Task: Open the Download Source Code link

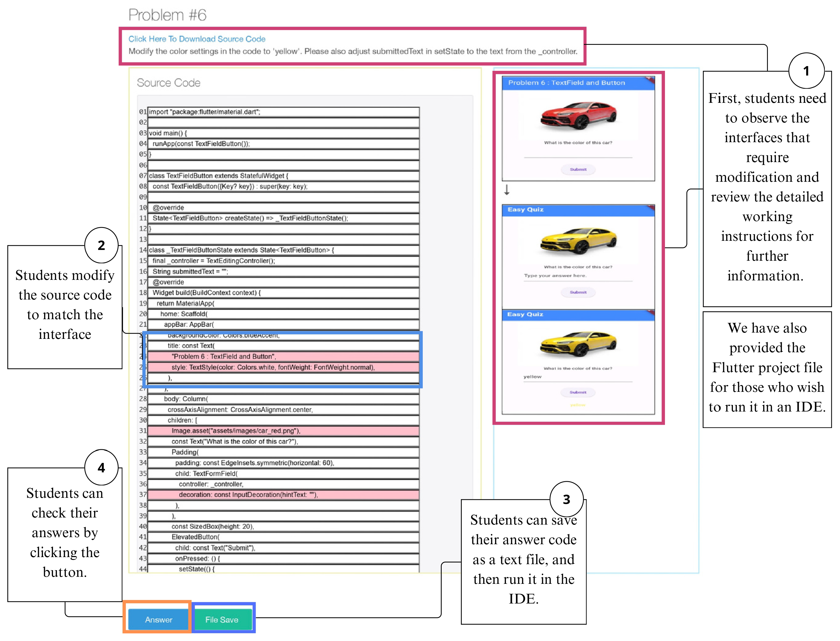Action: [197, 39]
